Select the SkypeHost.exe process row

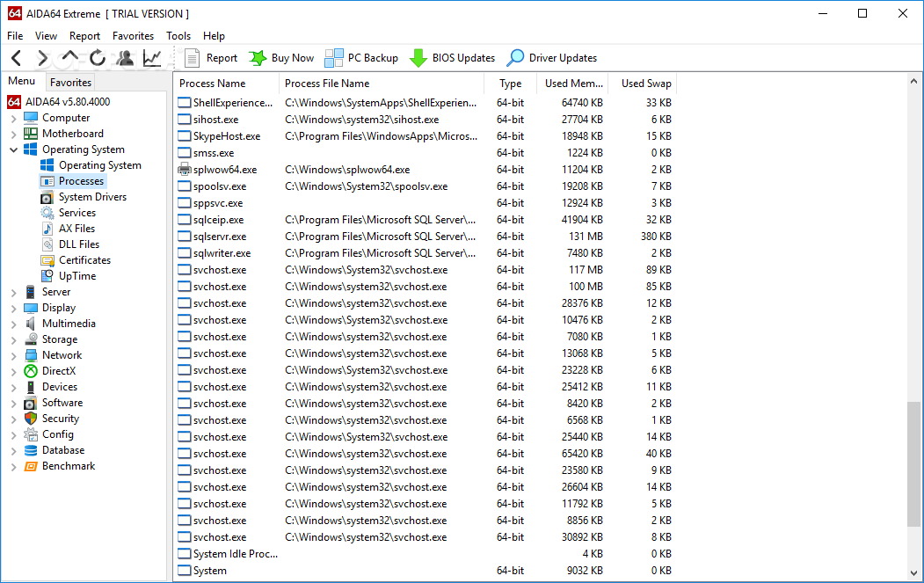pos(426,136)
